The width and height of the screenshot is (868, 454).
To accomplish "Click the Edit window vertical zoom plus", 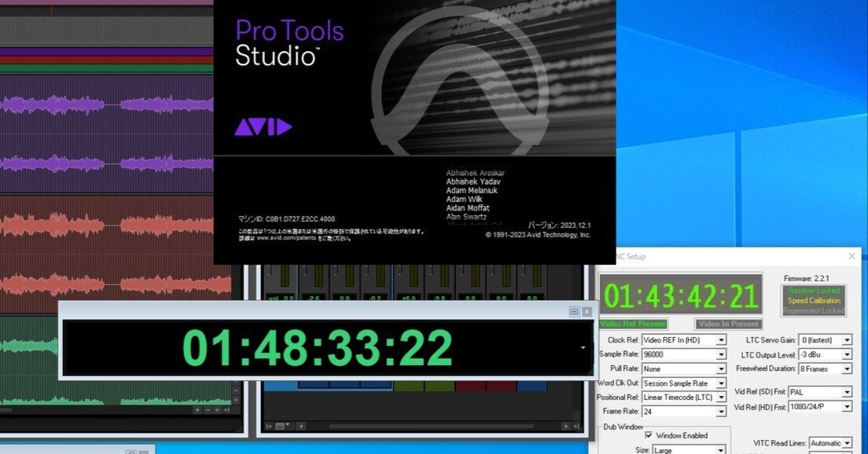I will pos(237,399).
